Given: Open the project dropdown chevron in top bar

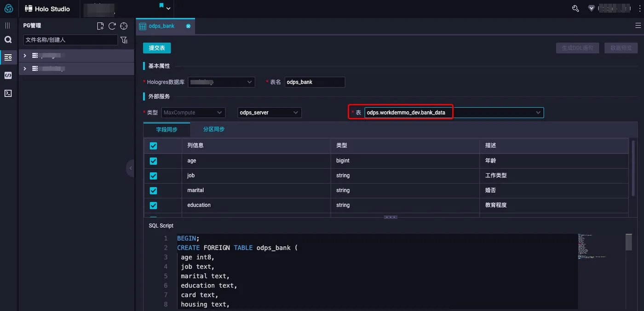Looking at the screenshot, I should click(168, 9).
